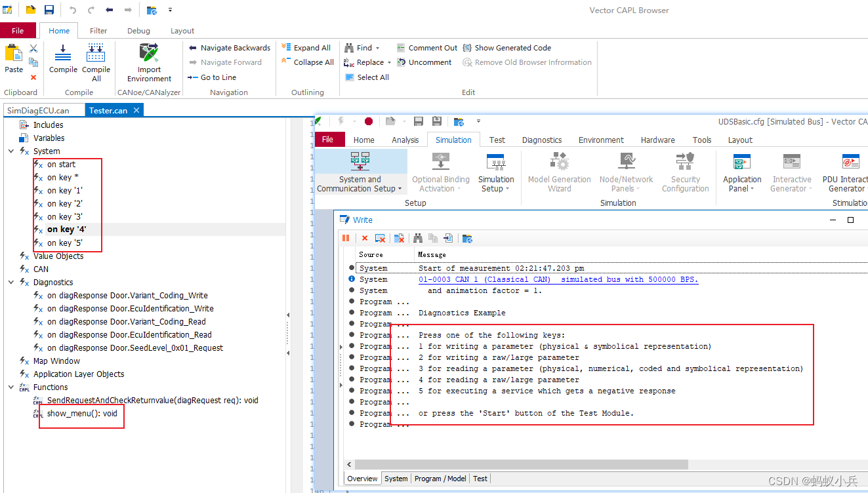Screen dimensions: 868x493
Task: Open Application Panel in CANoe ribbon
Action: click(x=742, y=173)
